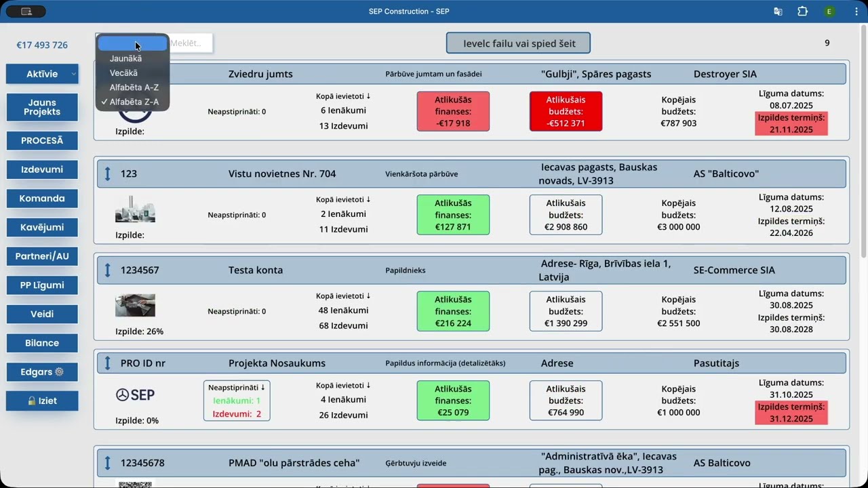Viewport: 868px width, 488px height.
Task: Click the page vertical scrollbar
Action: coord(863,142)
